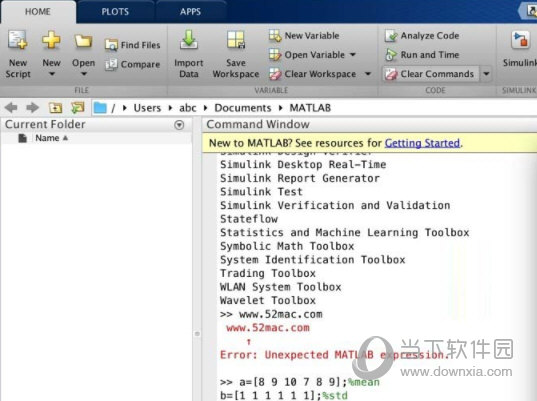The image size is (537, 401).
Task: Open the Current Folder panel actions menu
Action: (x=179, y=125)
